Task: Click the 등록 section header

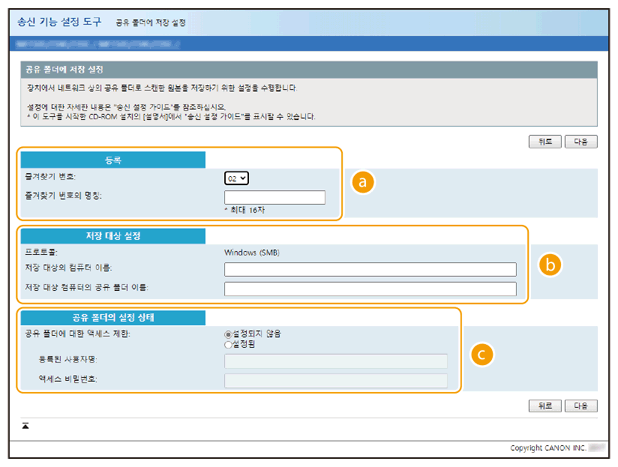Action: click(x=113, y=159)
